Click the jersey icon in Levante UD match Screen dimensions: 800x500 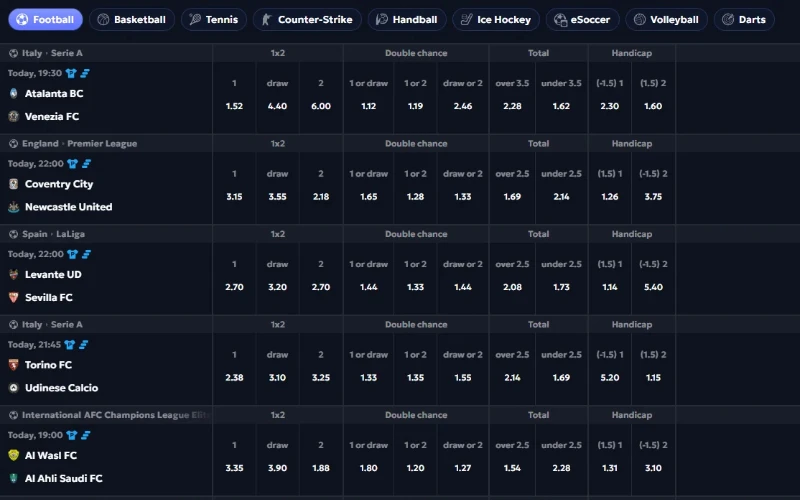(72, 254)
